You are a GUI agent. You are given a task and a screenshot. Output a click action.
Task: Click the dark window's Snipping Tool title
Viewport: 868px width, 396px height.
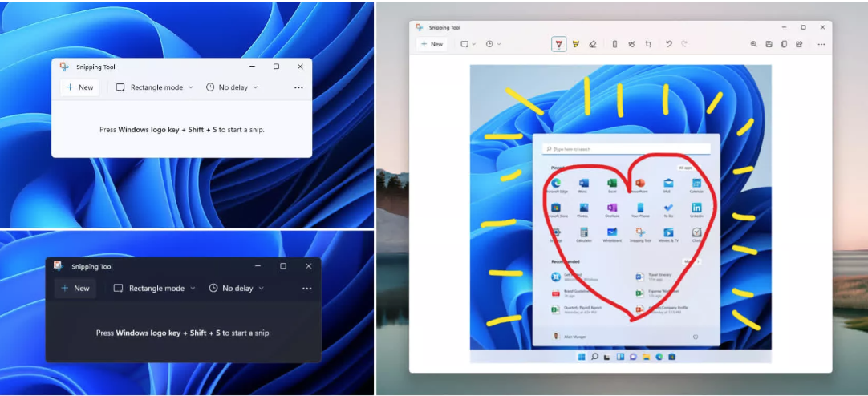92,267
